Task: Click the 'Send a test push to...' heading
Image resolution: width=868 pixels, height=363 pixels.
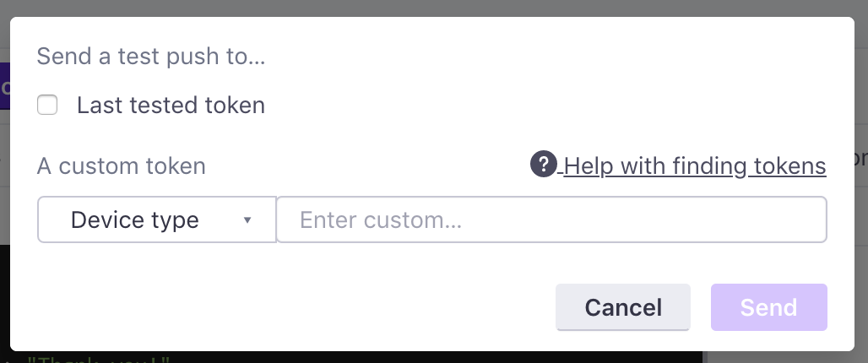Action: point(150,56)
